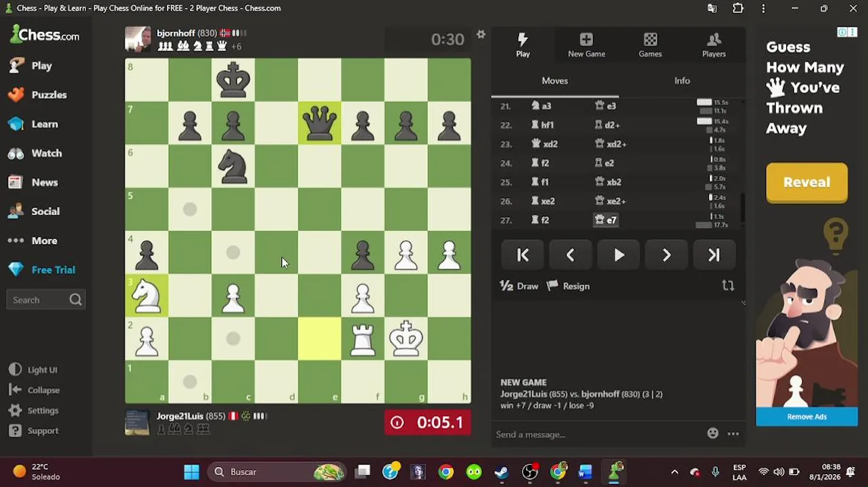Screen dimensions: 868x487
Task: Go to next move
Action: tap(667, 255)
